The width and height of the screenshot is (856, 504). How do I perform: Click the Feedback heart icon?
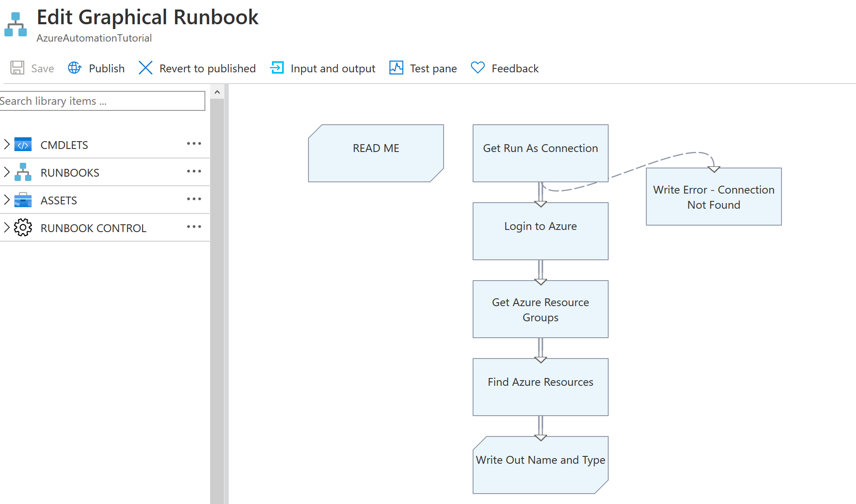[x=477, y=68]
